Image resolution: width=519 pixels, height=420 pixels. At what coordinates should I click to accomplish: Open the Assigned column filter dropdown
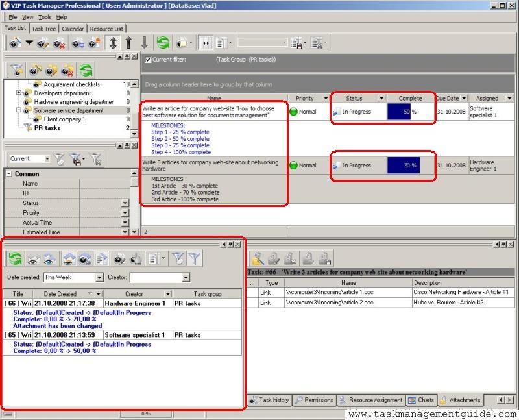pos(509,99)
